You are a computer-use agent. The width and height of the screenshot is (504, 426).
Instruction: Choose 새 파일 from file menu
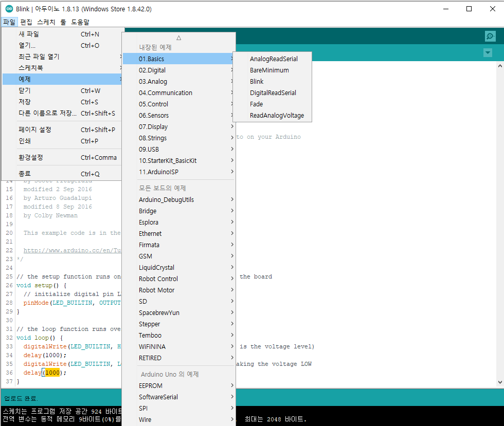62,34
